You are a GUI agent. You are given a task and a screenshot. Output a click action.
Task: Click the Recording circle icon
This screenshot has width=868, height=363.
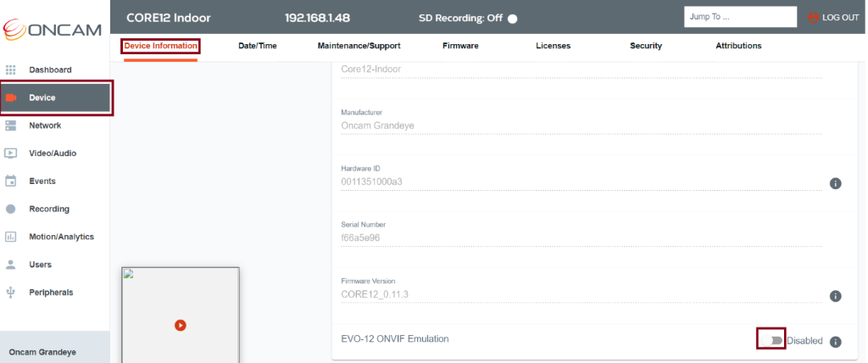10,209
